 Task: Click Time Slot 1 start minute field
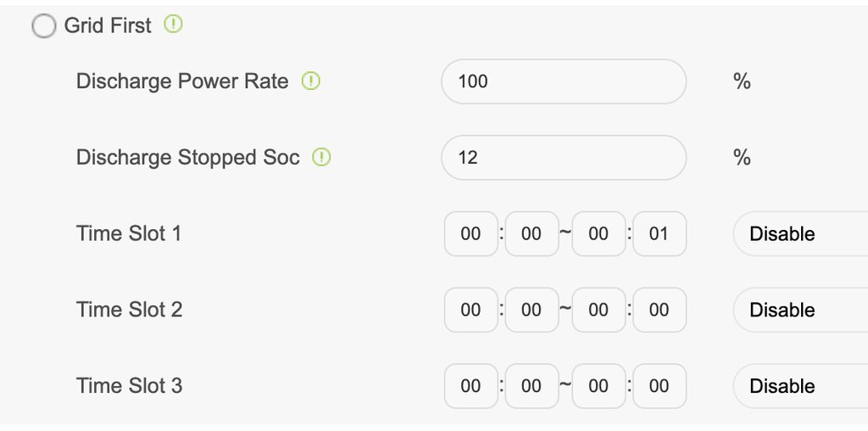tap(531, 233)
